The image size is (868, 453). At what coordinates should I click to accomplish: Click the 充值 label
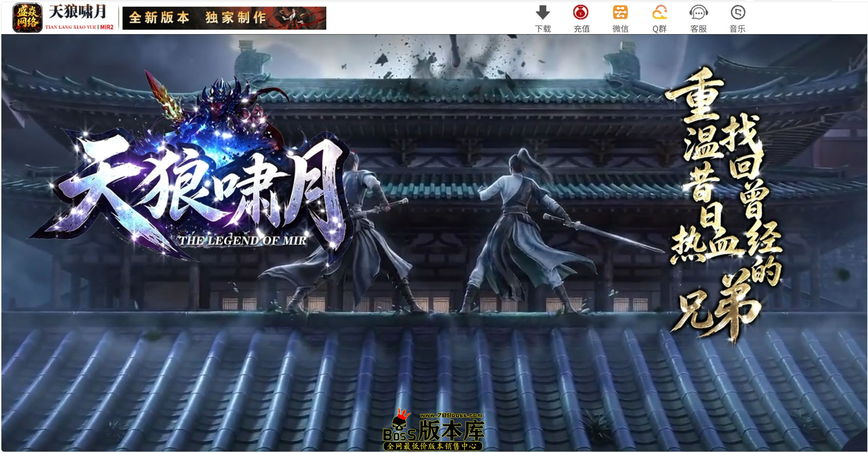click(582, 29)
